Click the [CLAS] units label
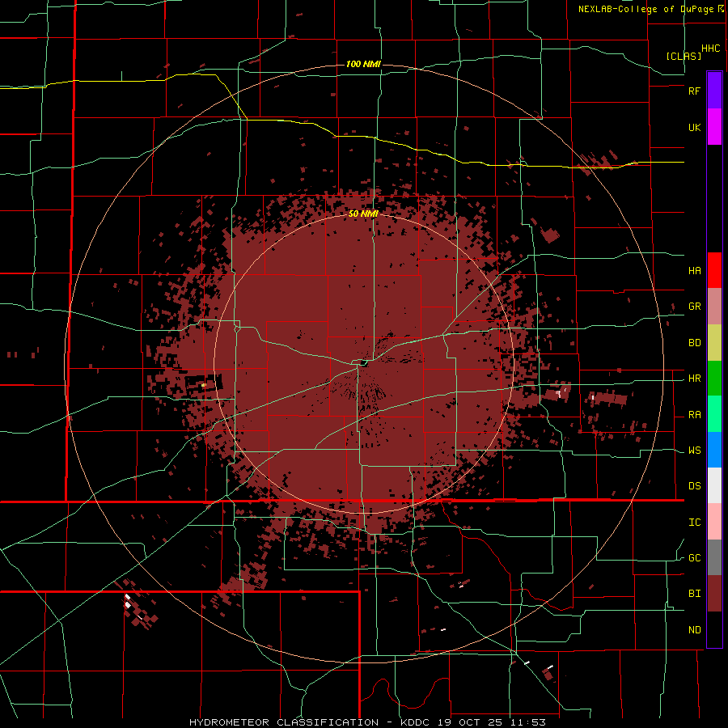 coord(684,56)
